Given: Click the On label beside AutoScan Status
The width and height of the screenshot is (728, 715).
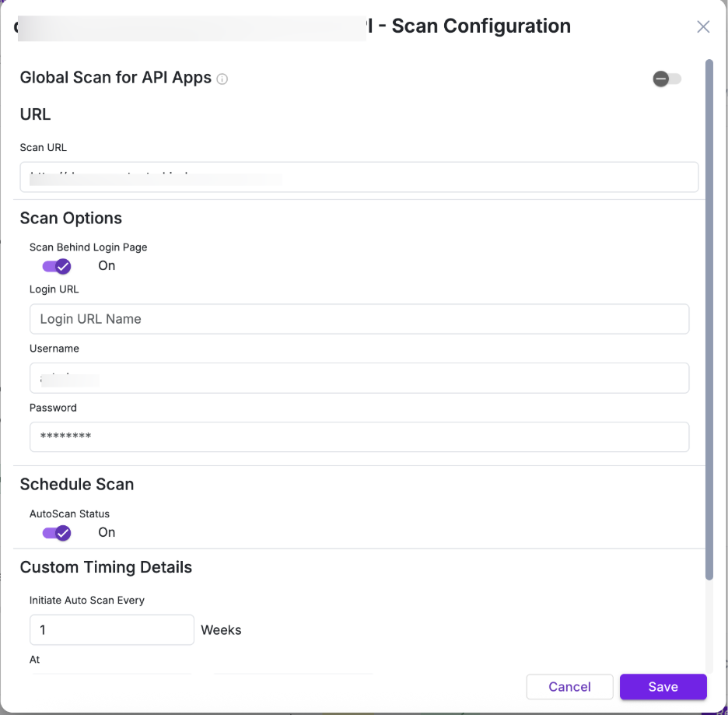Looking at the screenshot, I should tap(107, 533).
